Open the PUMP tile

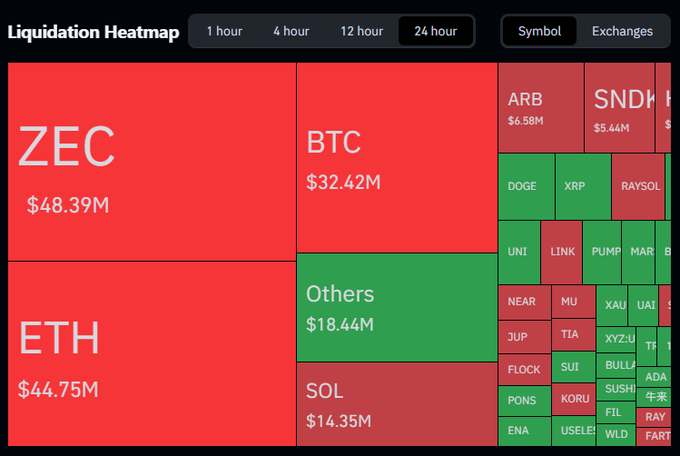click(602, 252)
